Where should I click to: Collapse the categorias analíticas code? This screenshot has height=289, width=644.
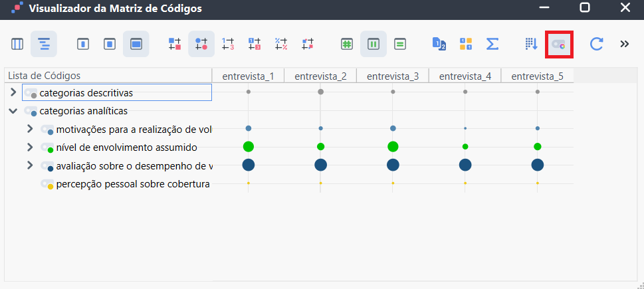click(x=13, y=111)
